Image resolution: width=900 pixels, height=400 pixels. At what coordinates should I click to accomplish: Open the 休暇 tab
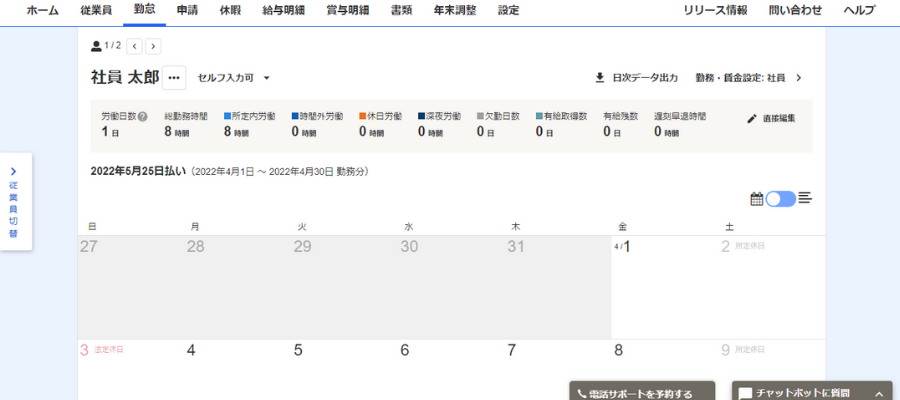click(230, 11)
